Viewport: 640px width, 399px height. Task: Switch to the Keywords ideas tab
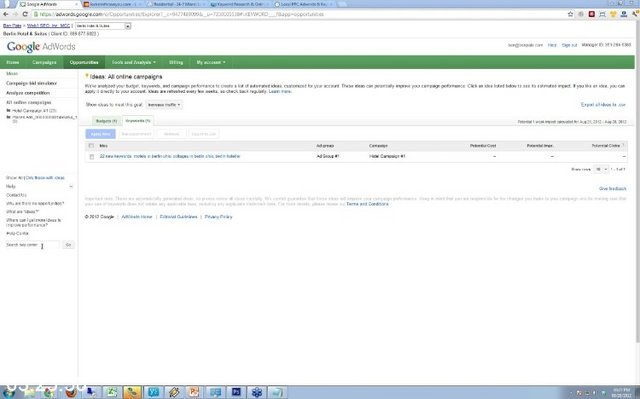coord(138,121)
